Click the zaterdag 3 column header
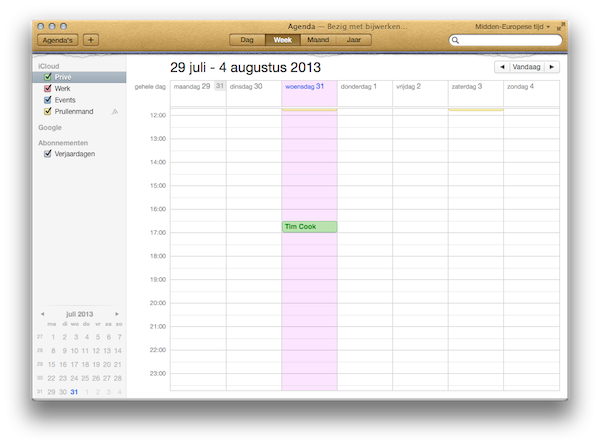The image size is (600, 446). tap(467, 86)
